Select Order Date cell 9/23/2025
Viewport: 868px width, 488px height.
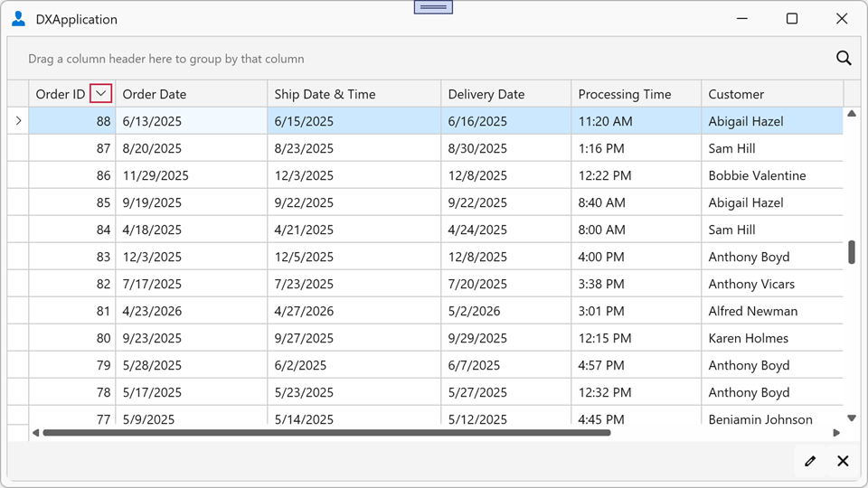[192, 338]
